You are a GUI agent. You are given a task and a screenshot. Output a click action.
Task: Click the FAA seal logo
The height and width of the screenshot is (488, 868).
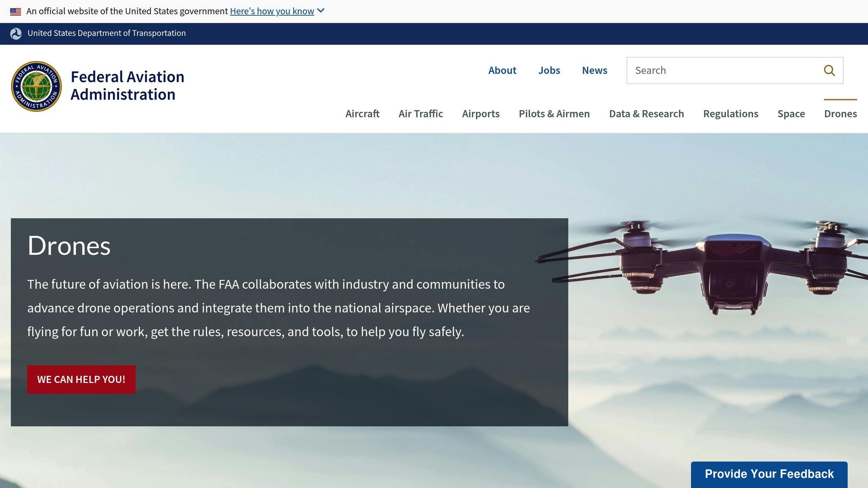(36, 86)
